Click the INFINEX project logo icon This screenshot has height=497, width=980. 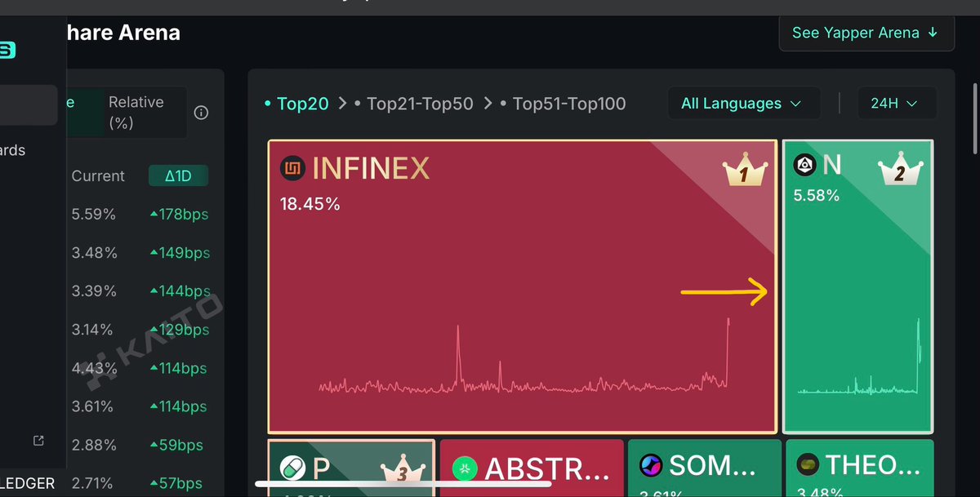point(292,169)
